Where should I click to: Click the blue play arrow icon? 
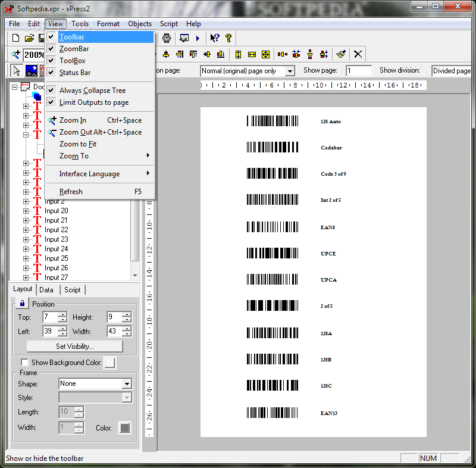(198, 38)
